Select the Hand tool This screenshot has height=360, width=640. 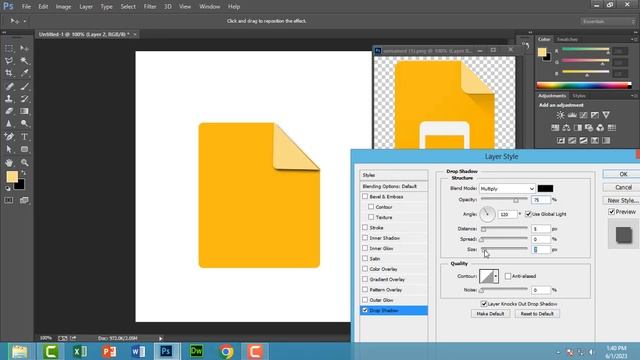point(9,162)
